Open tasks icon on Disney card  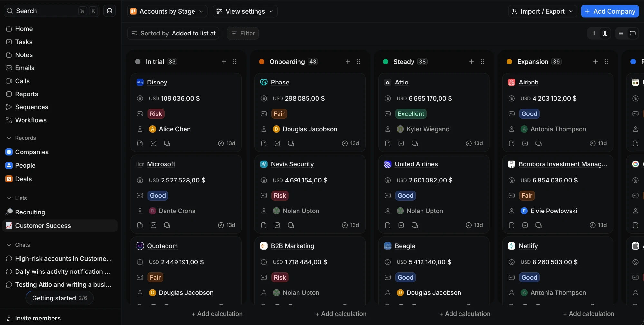[154, 143]
